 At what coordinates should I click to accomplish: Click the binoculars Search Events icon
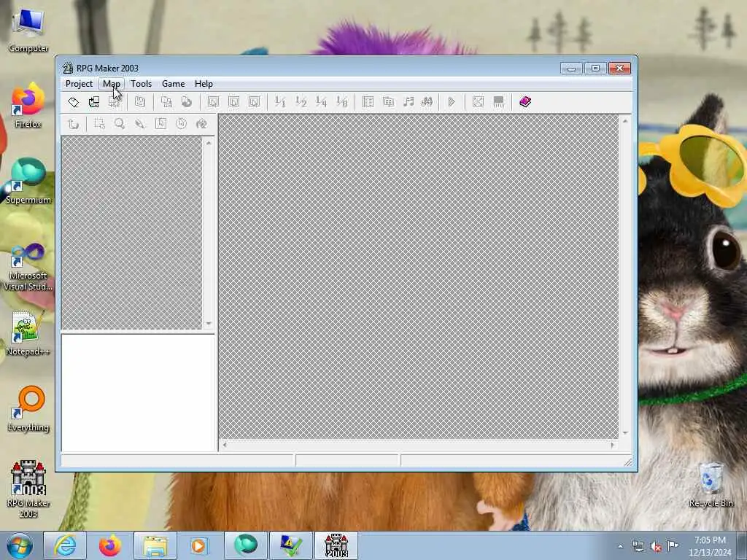(x=427, y=101)
